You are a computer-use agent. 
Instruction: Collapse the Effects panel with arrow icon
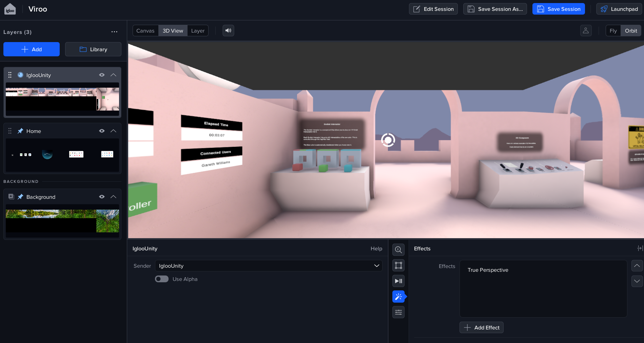640,248
